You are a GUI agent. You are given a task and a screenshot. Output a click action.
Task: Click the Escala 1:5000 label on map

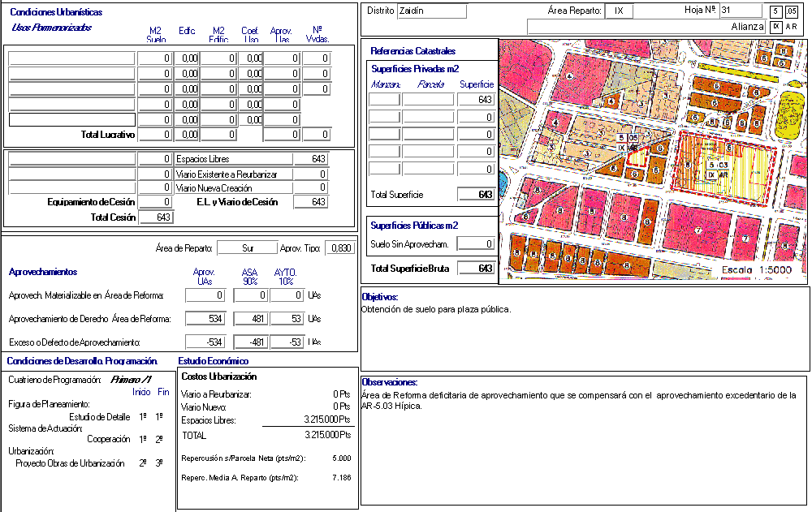759,271
